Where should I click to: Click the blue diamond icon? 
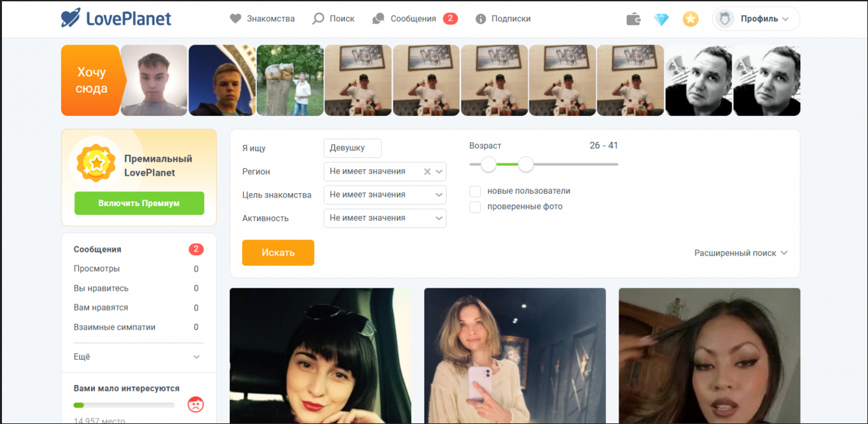click(661, 19)
